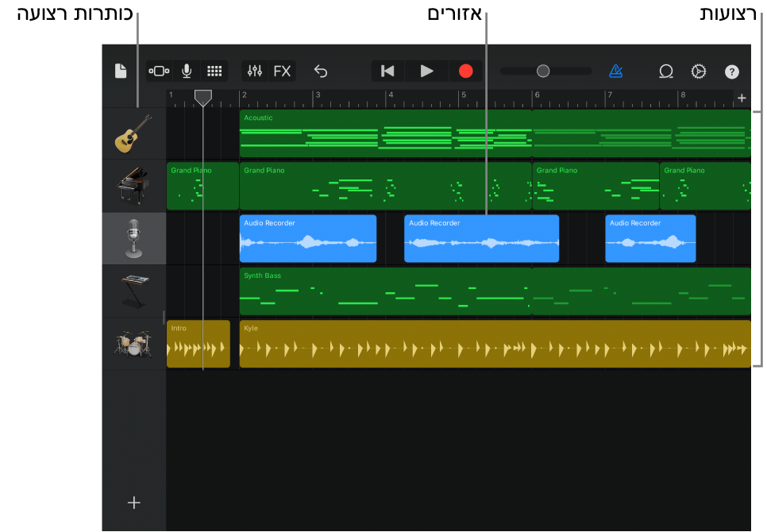Image resolution: width=767 pixels, height=532 pixels.
Task: Start recording with the red Record button
Action: tap(466, 71)
